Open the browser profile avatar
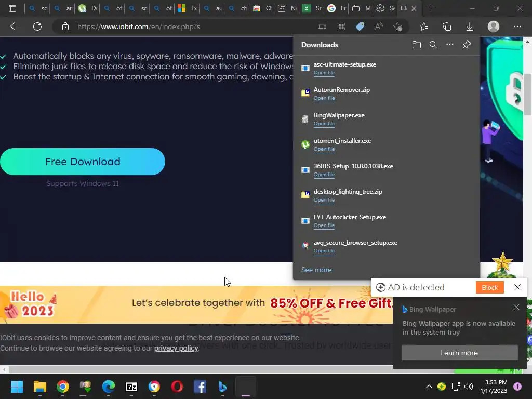Image resolution: width=532 pixels, height=399 pixels. point(494,26)
